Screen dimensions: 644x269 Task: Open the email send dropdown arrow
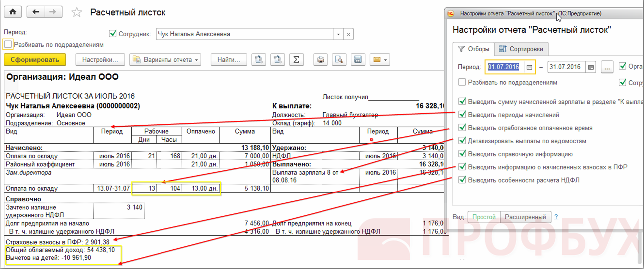pyautogui.click(x=385, y=60)
